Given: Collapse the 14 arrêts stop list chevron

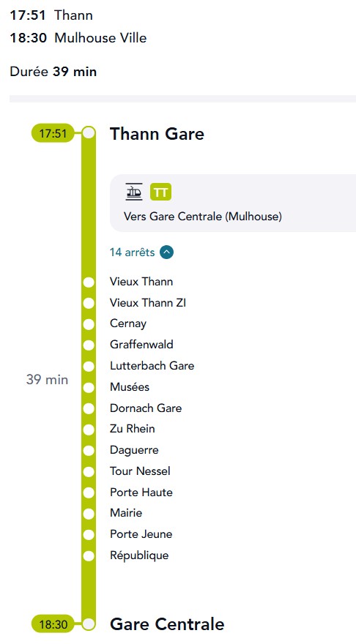Looking at the screenshot, I should click(x=166, y=252).
